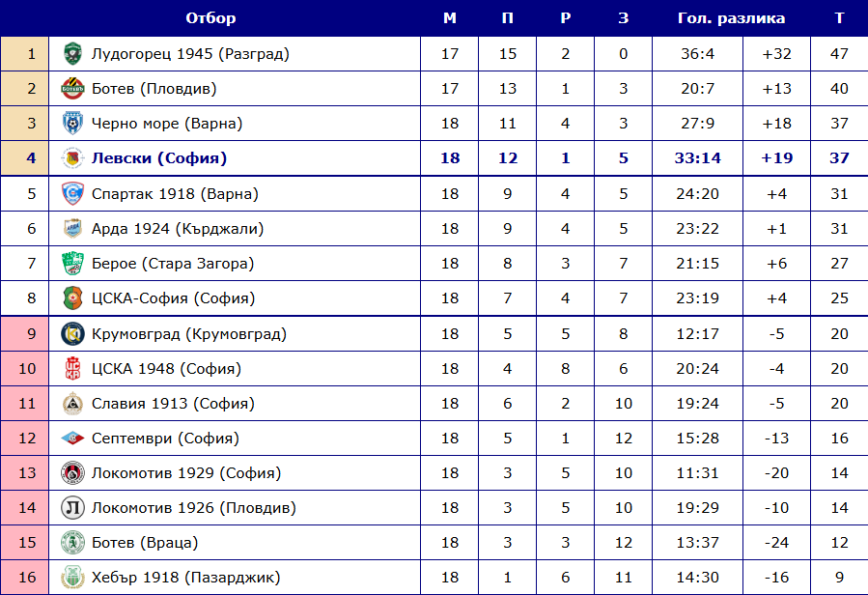Screen dimensions: 868x595
Task: Click the highlighted position 1 cell
Action: click(25, 54)
